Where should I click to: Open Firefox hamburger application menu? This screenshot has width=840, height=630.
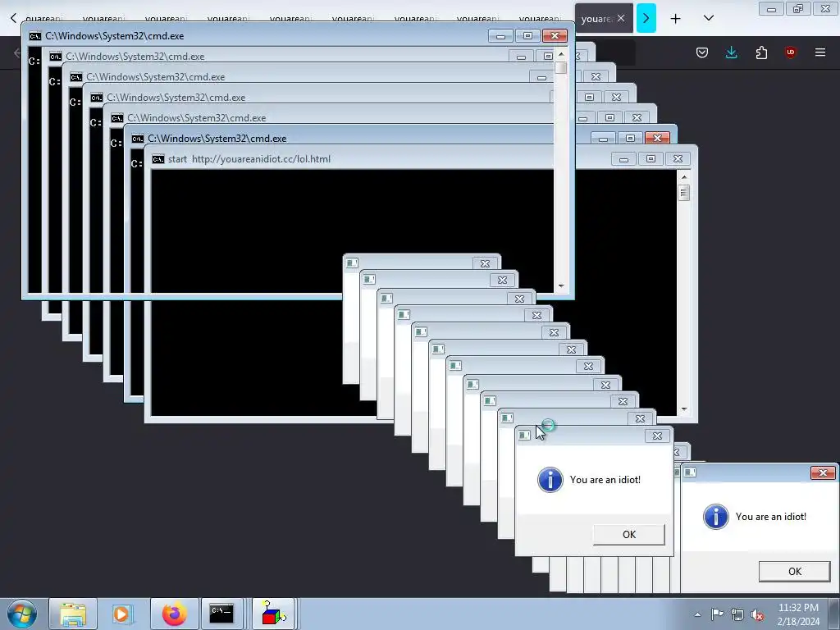click(x=819, y=52)
